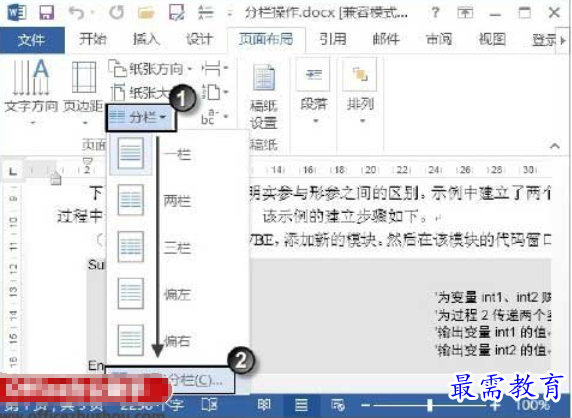Click the comment 输出变量 int2 的值
The image size is (572, 418).
point(491,350)
